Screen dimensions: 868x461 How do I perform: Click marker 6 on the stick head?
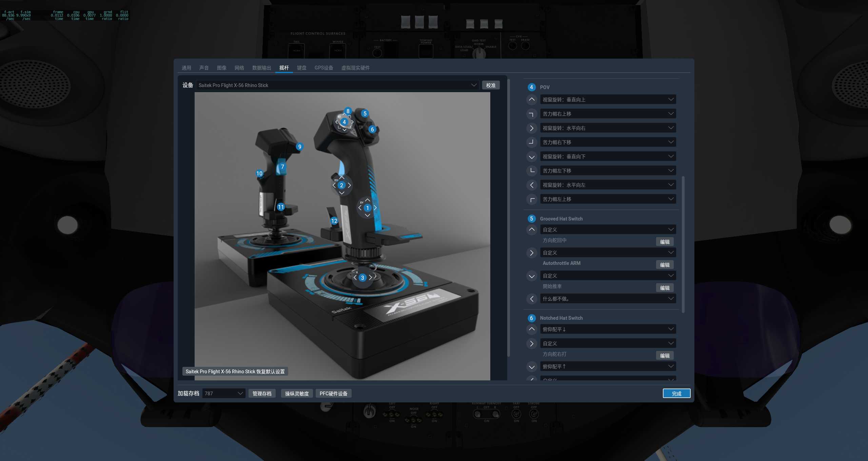click(372, 129)
